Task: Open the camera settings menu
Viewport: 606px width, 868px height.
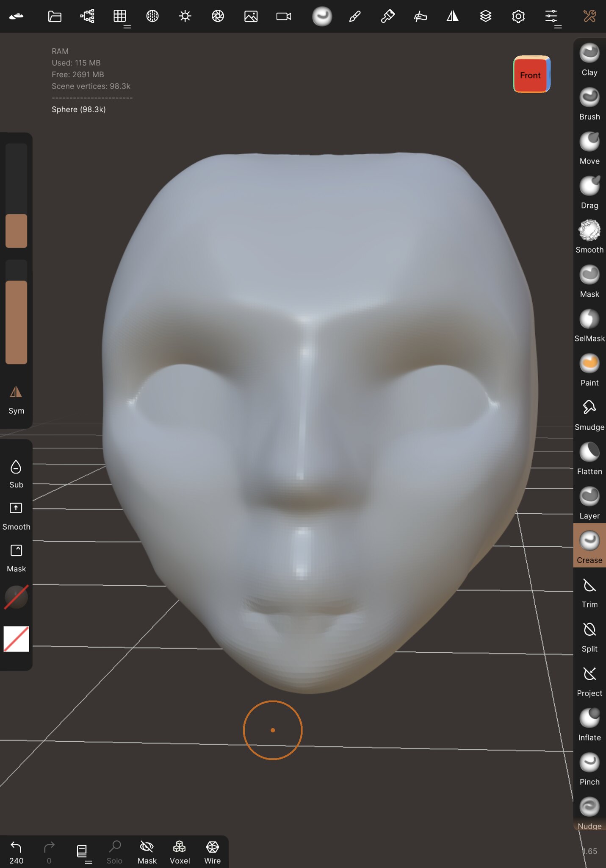Action: [x=283, y=17]
